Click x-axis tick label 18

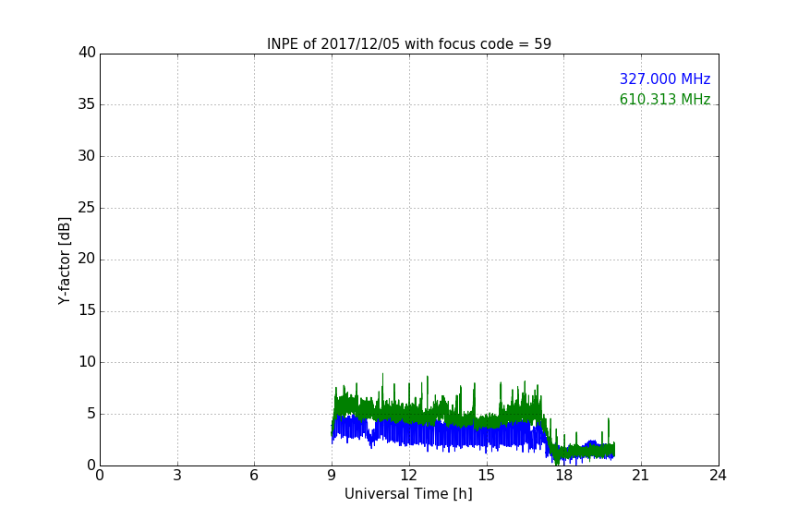563,476
